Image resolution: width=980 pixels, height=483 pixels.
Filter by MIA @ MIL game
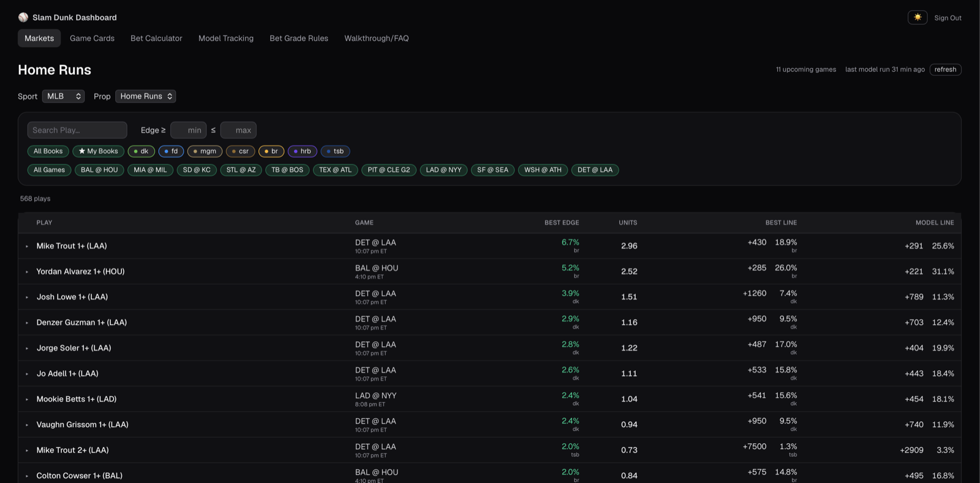(150, 170)
